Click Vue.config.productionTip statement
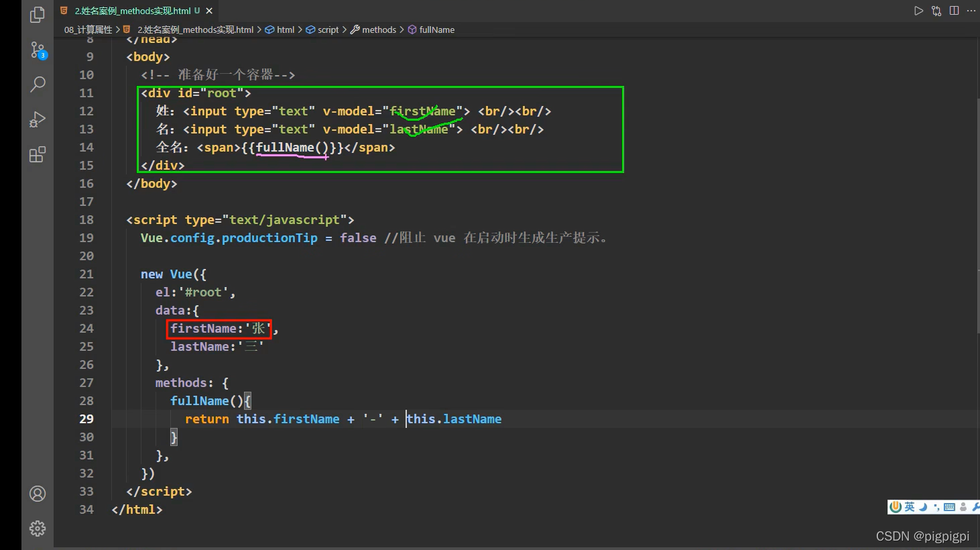This screenshot has height=550, width=980. (258, 237)
